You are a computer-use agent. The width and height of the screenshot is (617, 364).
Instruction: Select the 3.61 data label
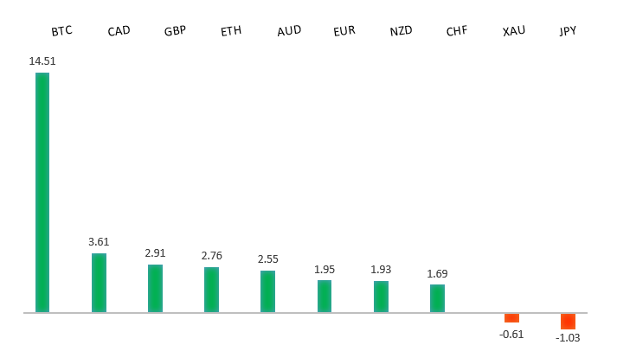[x=99, y=242]
